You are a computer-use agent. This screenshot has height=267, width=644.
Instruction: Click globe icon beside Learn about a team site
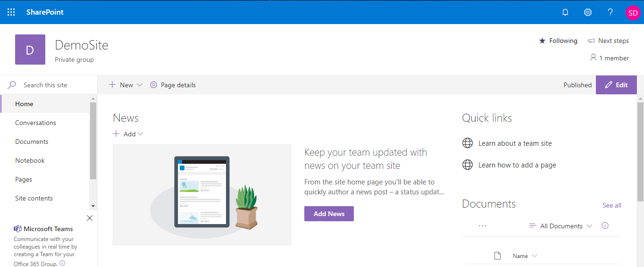468,143
